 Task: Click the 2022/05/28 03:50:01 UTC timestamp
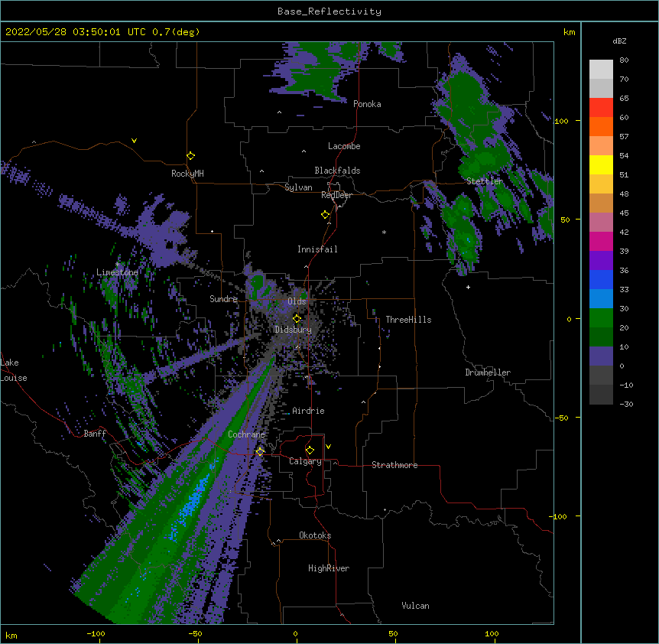click(75, 32)
